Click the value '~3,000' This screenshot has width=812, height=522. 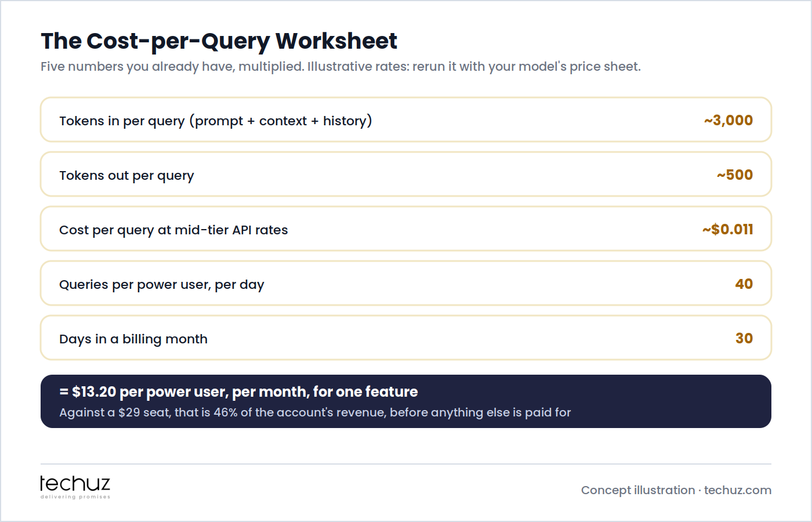[728, 120]
